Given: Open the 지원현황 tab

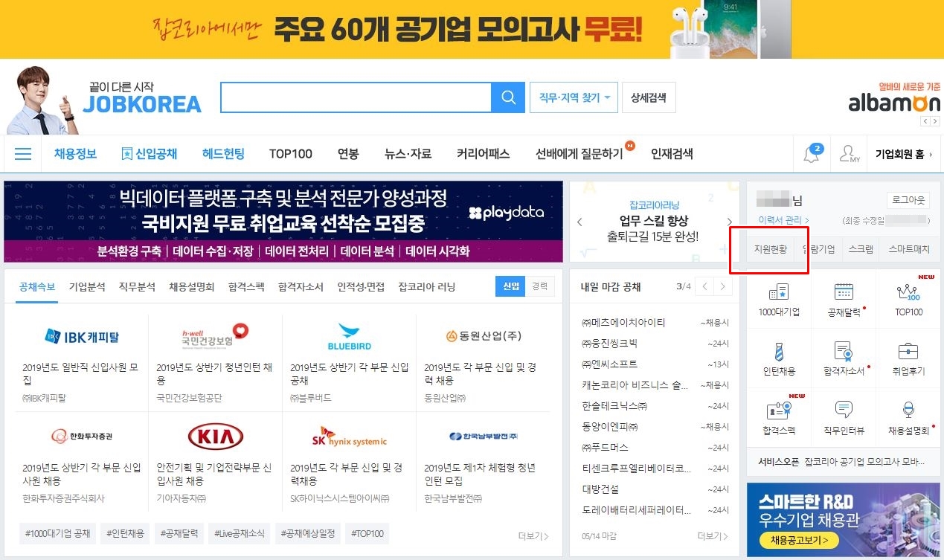Looking at the screenshot, I should tap(770, 249).
